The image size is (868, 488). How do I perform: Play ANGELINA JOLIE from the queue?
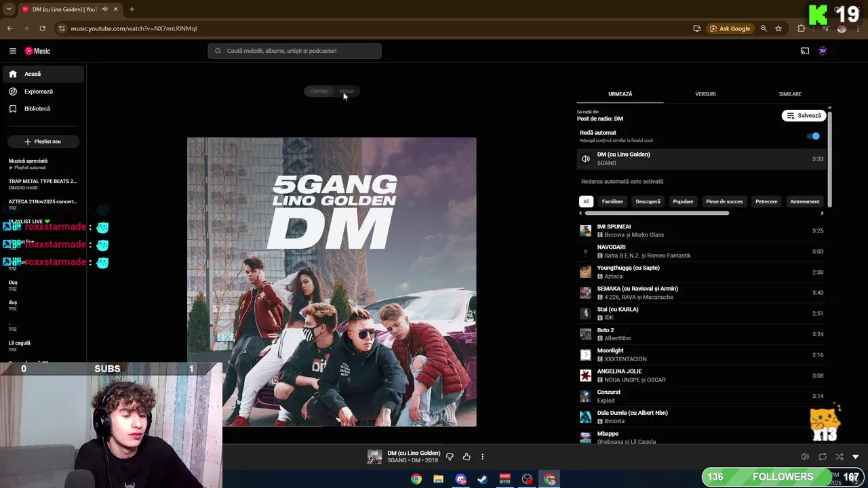[701, 375]
